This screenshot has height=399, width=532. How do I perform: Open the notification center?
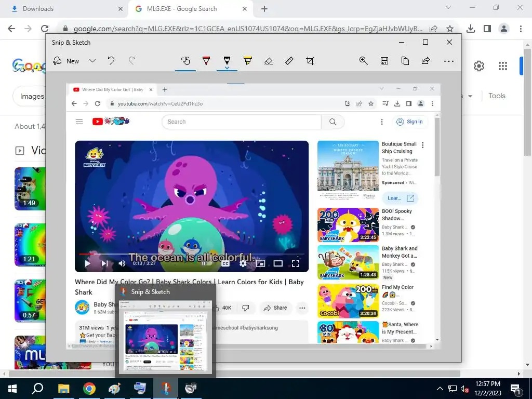click(515, 389)
